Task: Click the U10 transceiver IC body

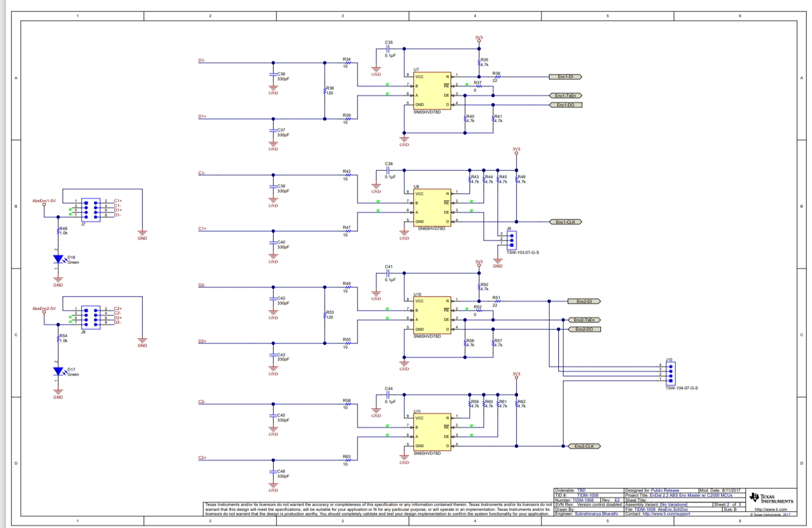Action: click(x=432, y=315)
